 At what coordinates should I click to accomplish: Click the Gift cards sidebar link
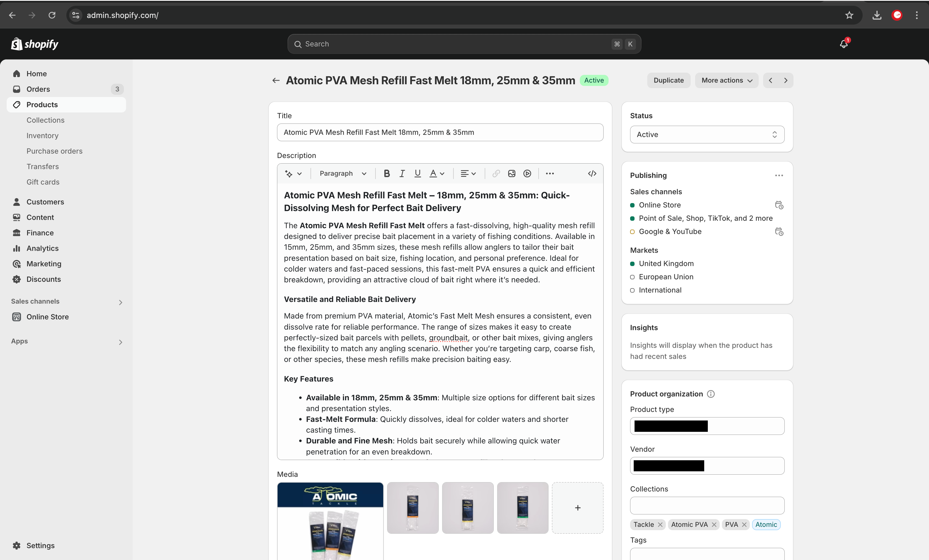[43, 182]
